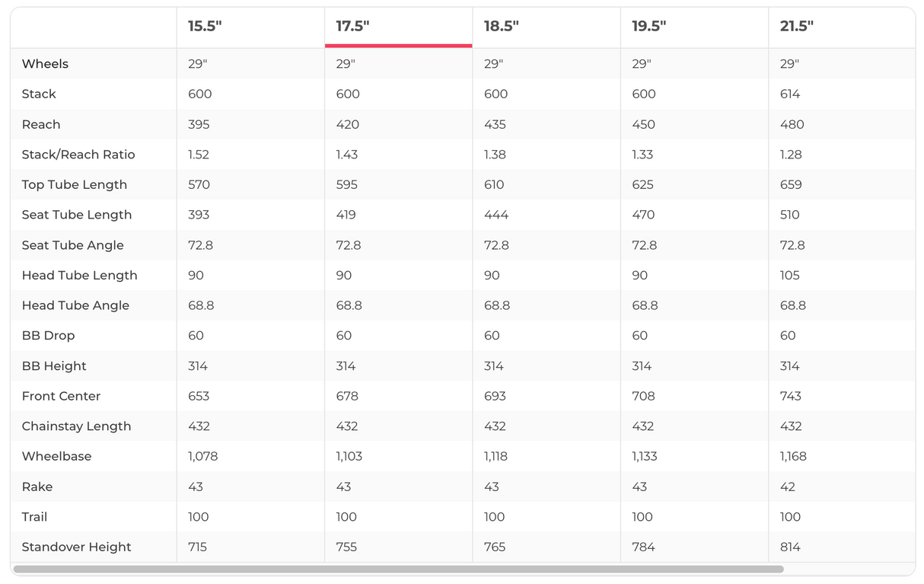Select the Front Center value 653
Viewport: 924px width, 584px height.
[x=199, y=396]
